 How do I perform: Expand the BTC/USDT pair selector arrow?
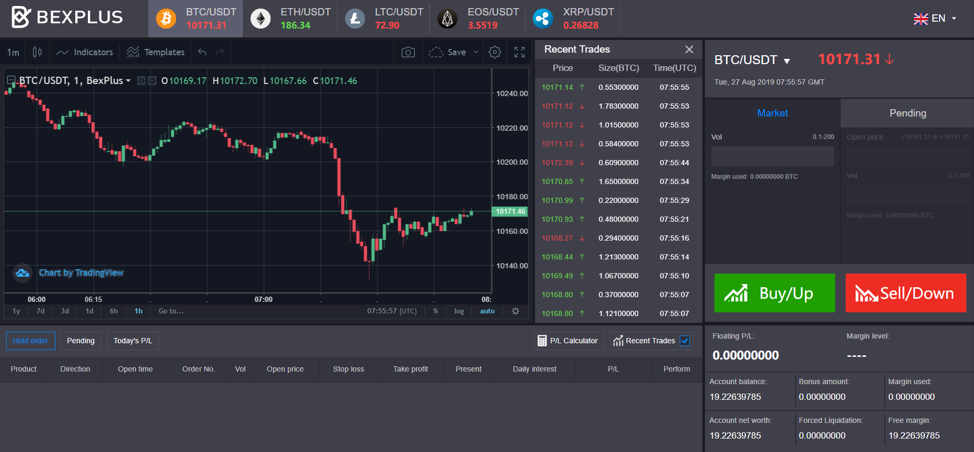(786, 61)
